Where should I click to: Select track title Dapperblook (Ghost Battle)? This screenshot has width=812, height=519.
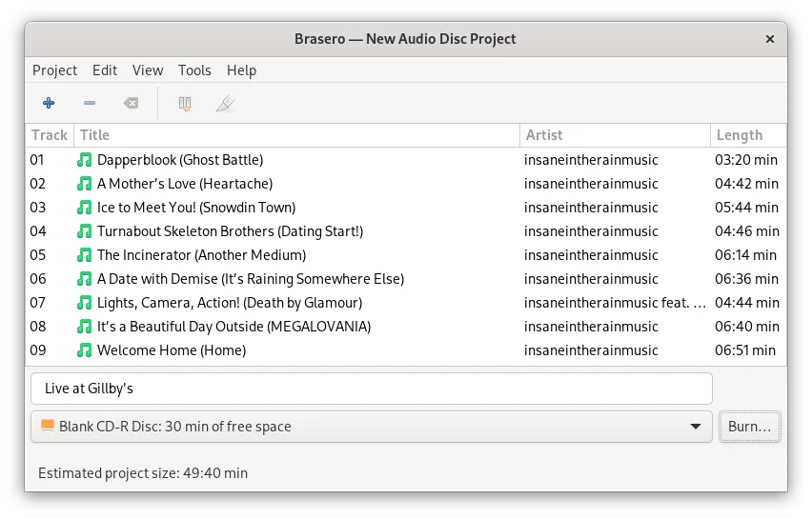(180, 160)
